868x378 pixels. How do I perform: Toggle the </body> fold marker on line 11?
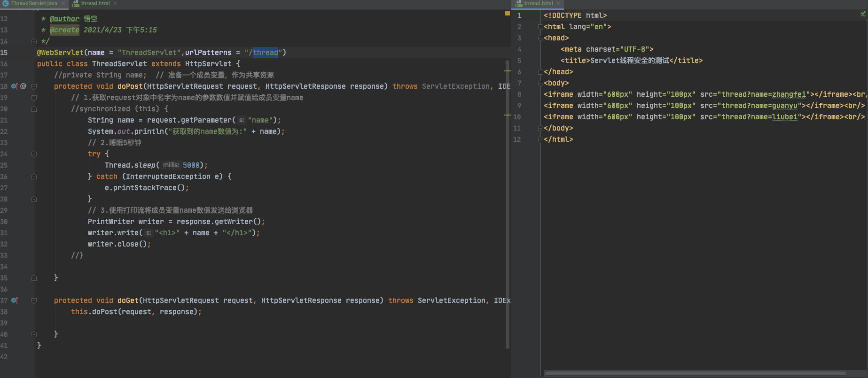click(x=540, y=128)
